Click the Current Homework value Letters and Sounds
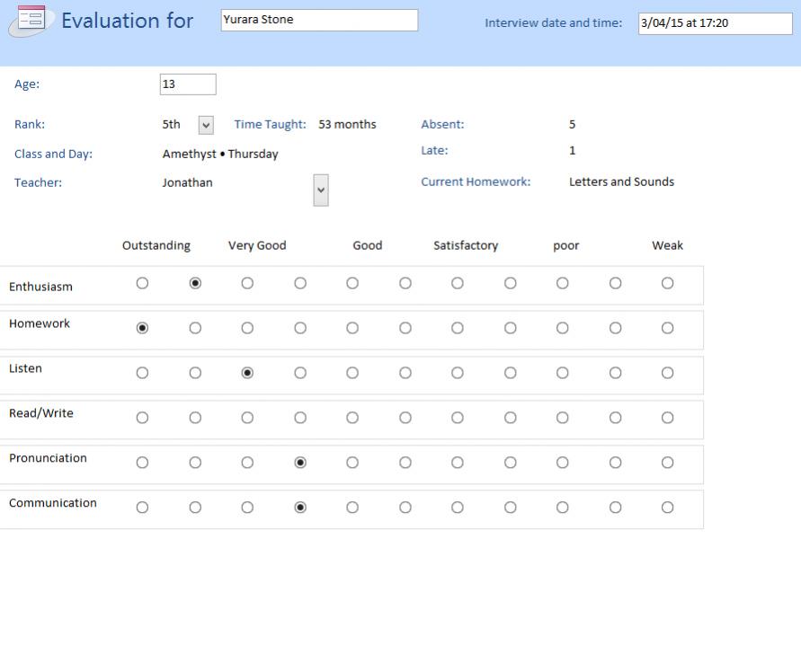Image resolution: width=801 pixels, height=672 pixels. tap(621, 181)
